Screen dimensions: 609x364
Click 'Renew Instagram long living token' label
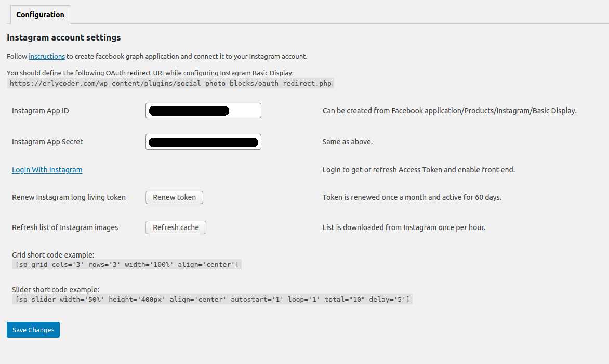pos(69,197)
